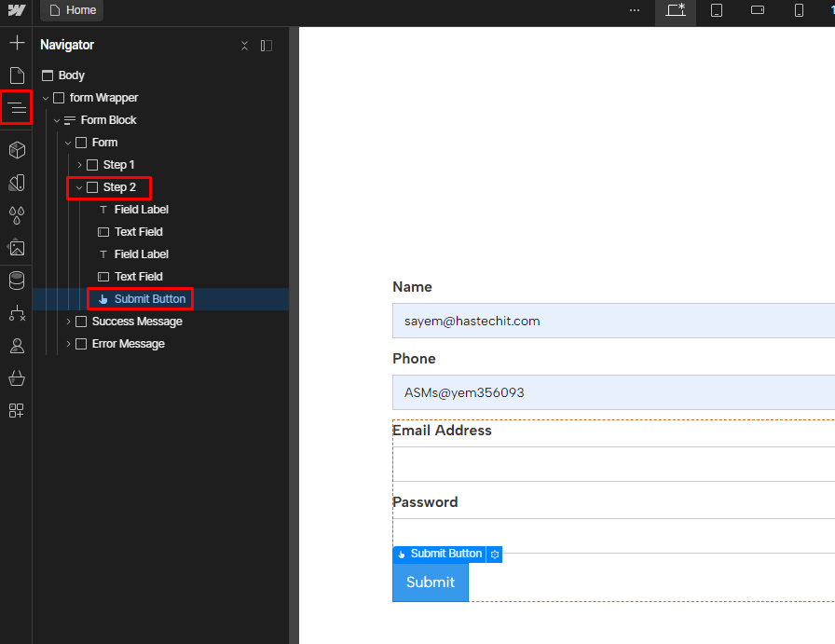Open the three-dots more options menu
Screen dimensions: 835x644
pyautogui.click(x=635, y=10)
